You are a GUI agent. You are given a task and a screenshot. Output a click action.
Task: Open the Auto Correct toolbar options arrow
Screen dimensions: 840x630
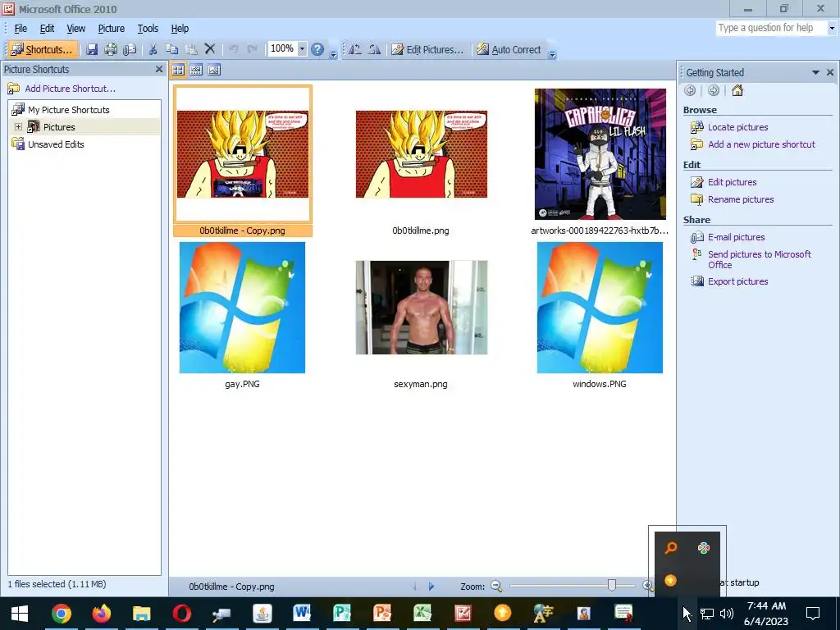click(552, 53)
